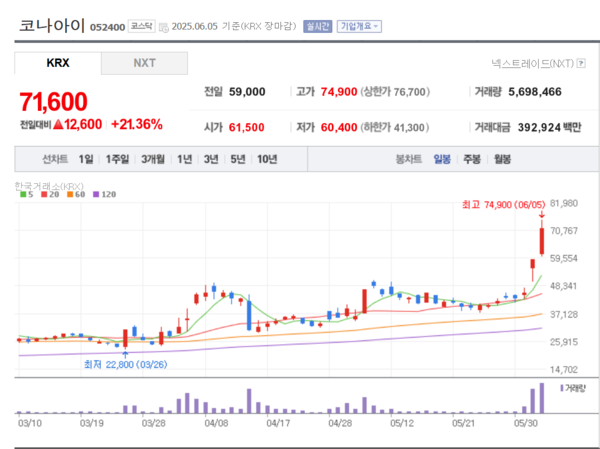The image size is (600, 449).
Task: Select the 1주일 line chart period
Action: pos(117,159)
